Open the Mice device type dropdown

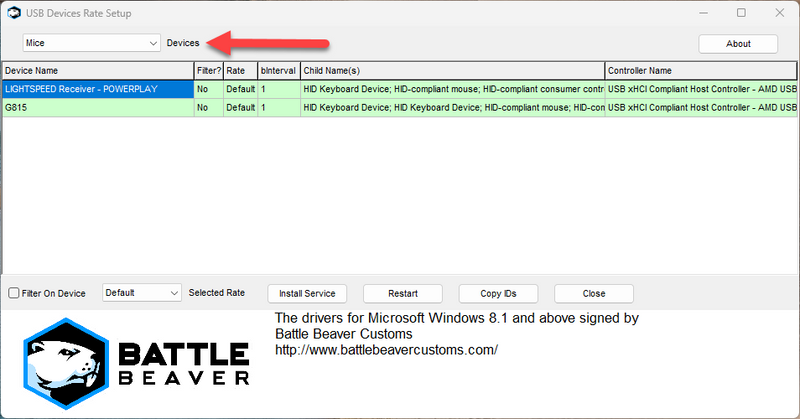[x=91, y=43]
